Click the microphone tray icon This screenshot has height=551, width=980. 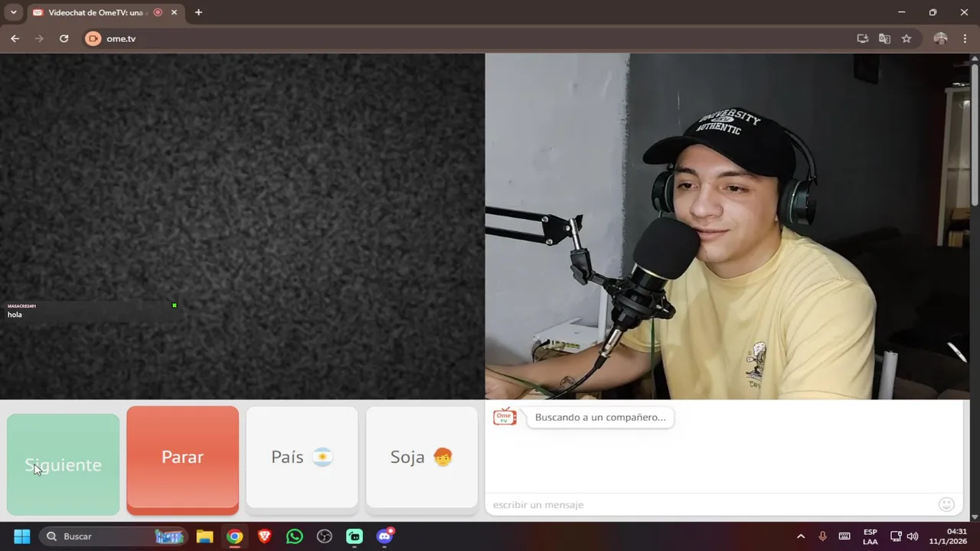822,536
